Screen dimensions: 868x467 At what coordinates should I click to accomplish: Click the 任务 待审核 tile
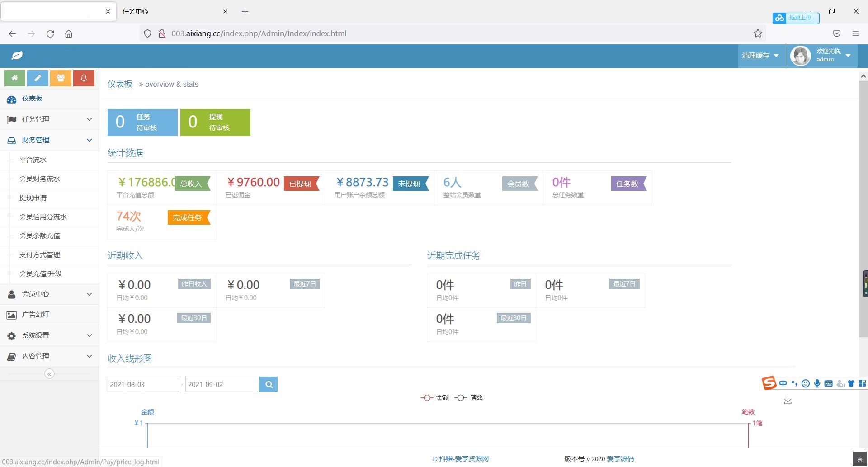[x=142, y=123]
